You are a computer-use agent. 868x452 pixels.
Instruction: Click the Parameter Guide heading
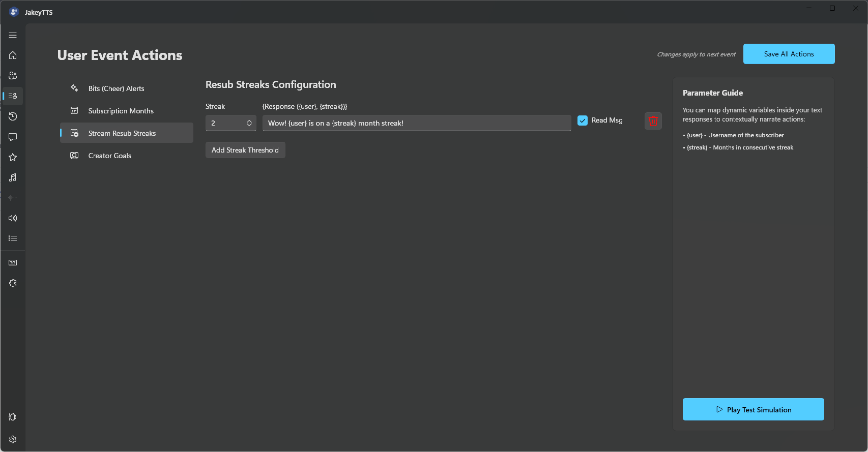[713, 93]
